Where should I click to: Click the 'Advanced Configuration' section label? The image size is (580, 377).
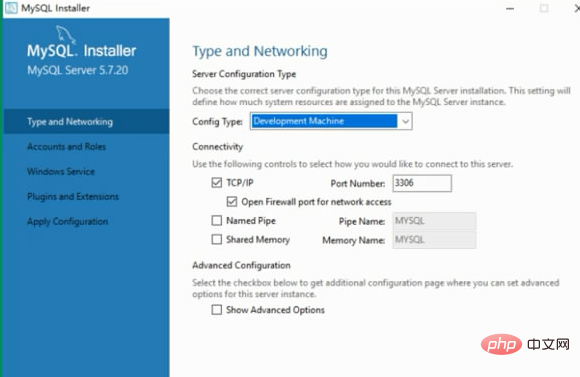click(x=241, y=265)
